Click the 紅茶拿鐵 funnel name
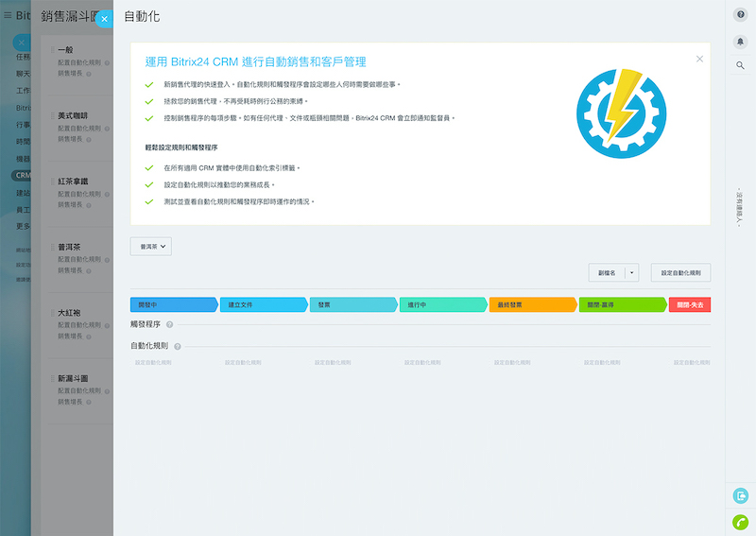 point(73,182)
